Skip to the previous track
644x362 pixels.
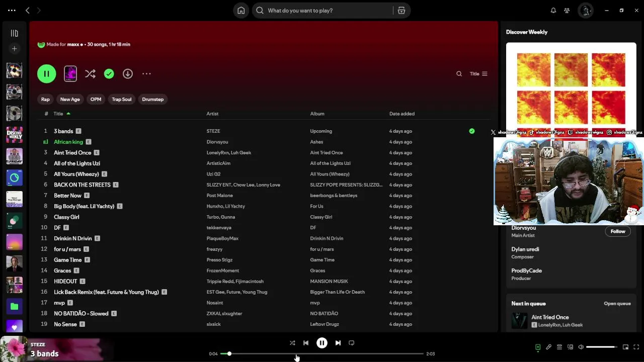[306, 343]
